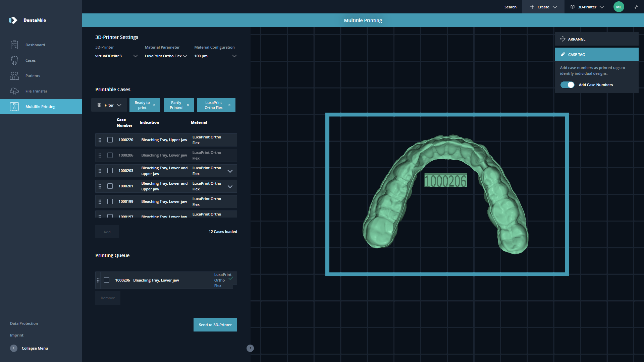Check the box for case 1000201
Screen dimensions: 644x362
coord(110,186)
